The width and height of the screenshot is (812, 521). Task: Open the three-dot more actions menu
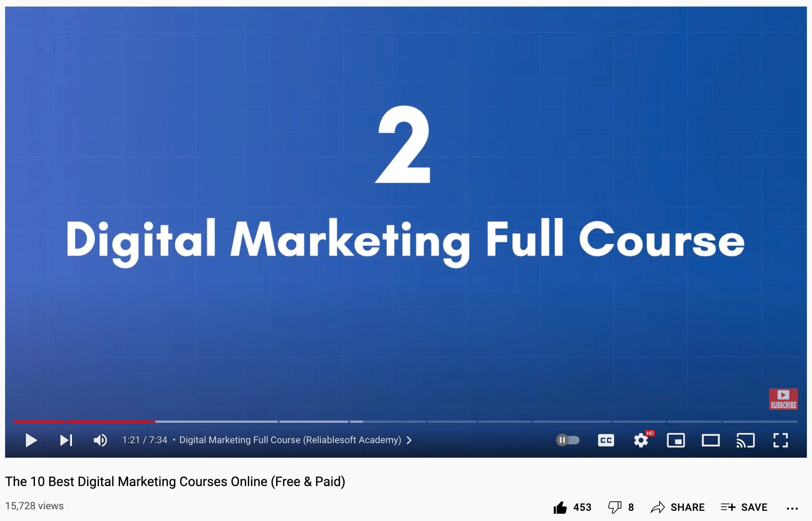pyautogui.click(x=792, y=508)
